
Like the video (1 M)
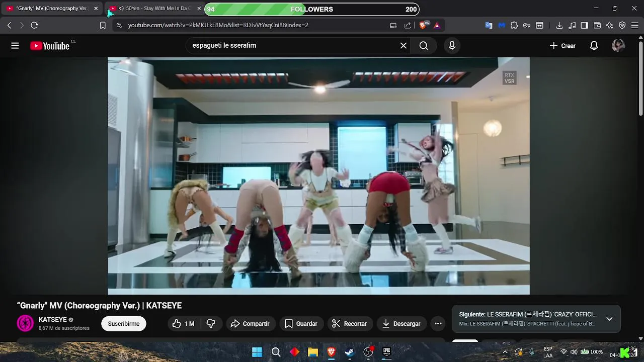[184, 324]
